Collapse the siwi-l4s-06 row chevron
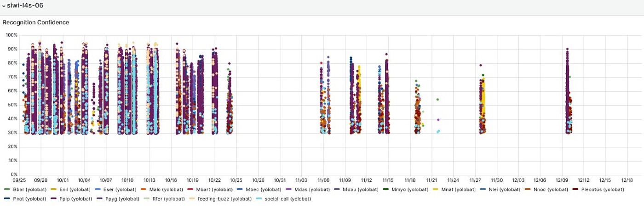644x208 pixels. pyautogui.click(x=3, y=6)
